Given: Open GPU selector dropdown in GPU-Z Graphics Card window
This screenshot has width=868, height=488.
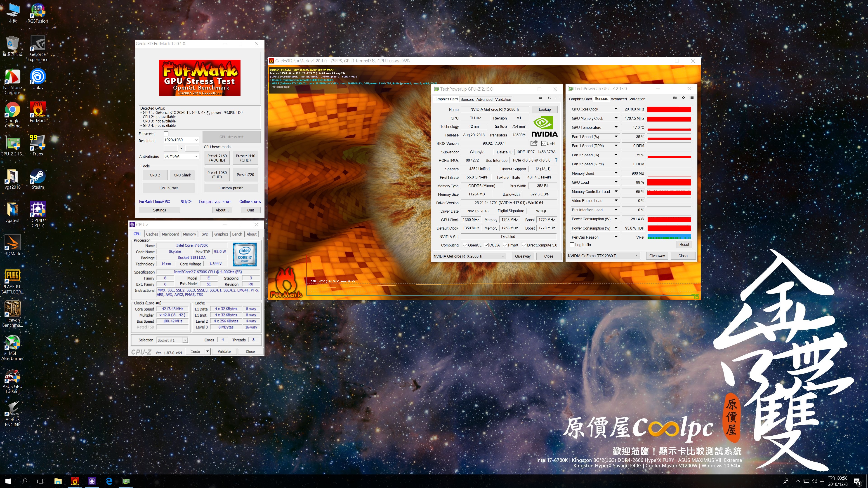Looking at the screenshot, I should pos(469,256).
